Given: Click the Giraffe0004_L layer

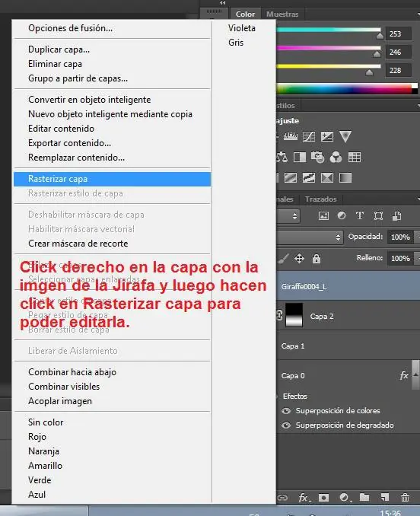Looking at the screenshot, I should coord(348,286).
